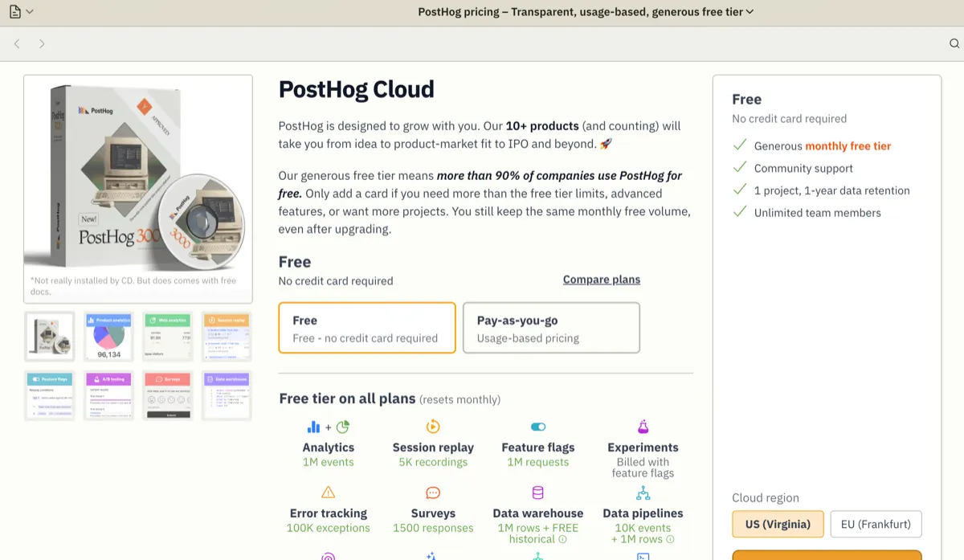Switch region to EU (Frankfurt)
Screen dimensions: 964x560
(876, 524)
